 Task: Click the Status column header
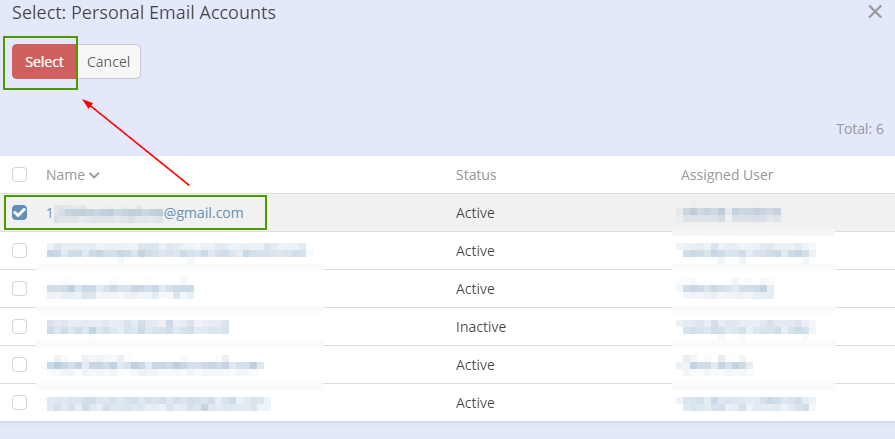[x=476, y=175]
